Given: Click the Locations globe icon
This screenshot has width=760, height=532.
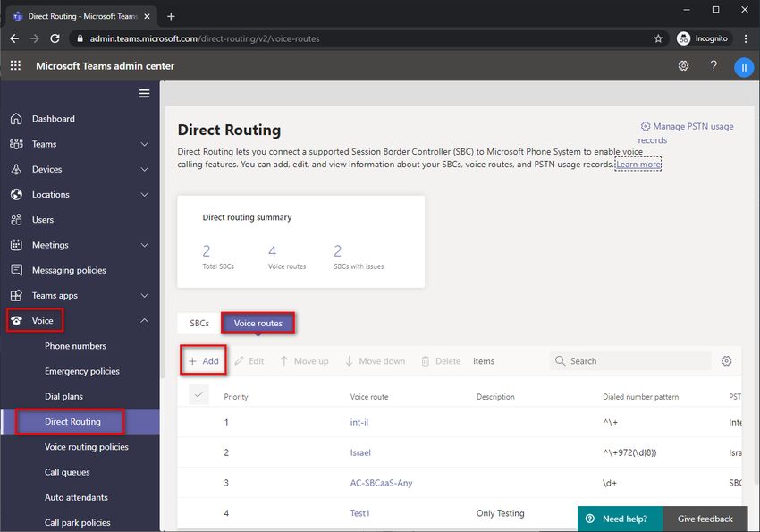Looking at the screenshot, I should click(x=16, y=194).
